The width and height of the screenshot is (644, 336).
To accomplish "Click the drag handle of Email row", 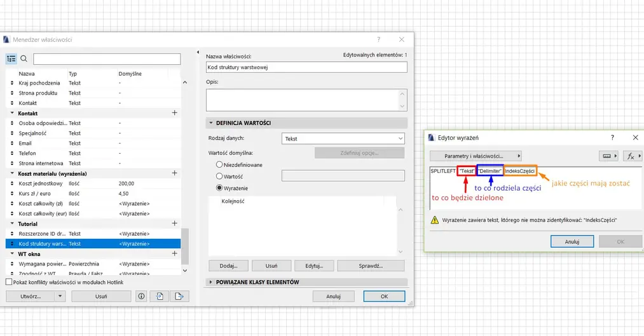I will tap(12, 143).
